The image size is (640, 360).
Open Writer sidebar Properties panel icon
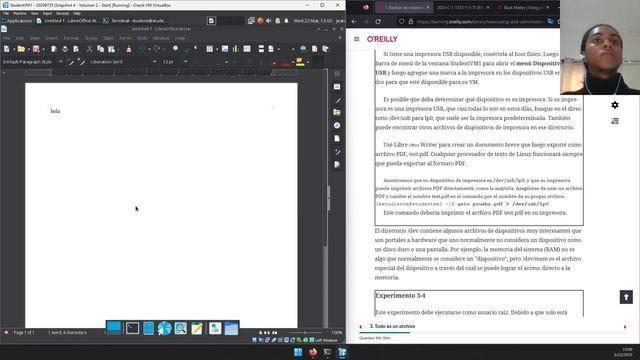[337, 87]
